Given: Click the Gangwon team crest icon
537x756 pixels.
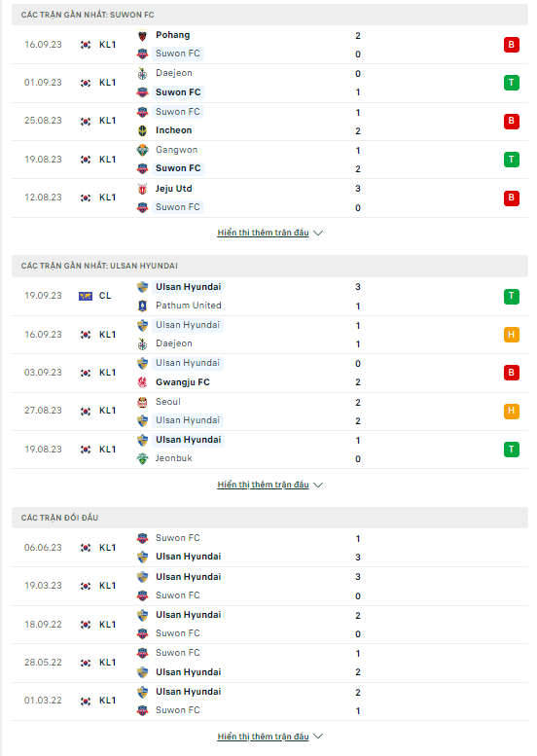Looking at the screenshot, I should [142, 150].
